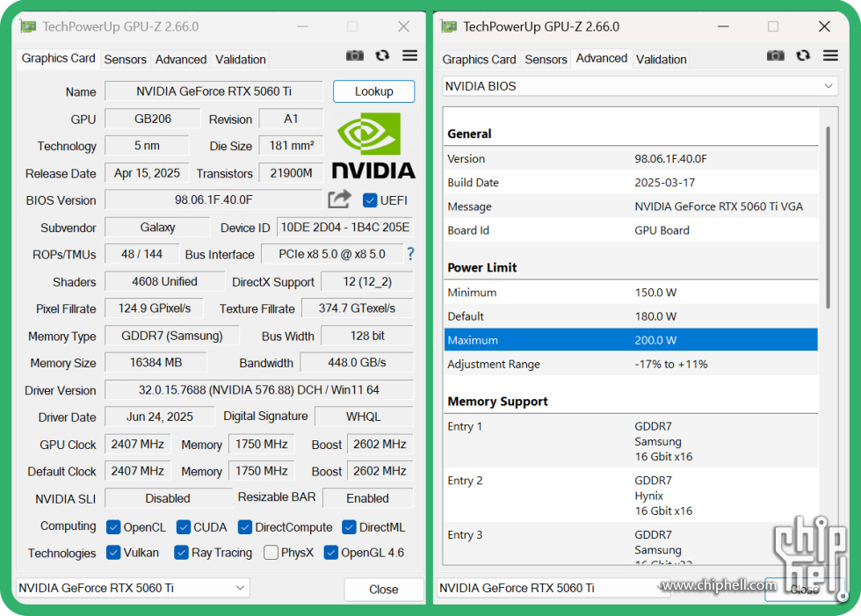The image size is (861, 616).
Task: Click the BIOS Version field 98.06.1F.40.0F
Action: coord(213,199)
